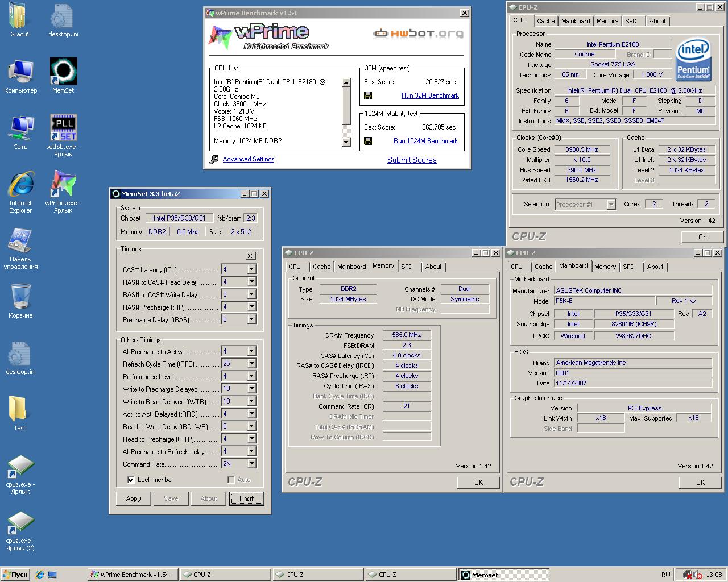This screenshot has width=728, height=582.
Task: Click the Пуск start button
Action: (x=15, y=575)
